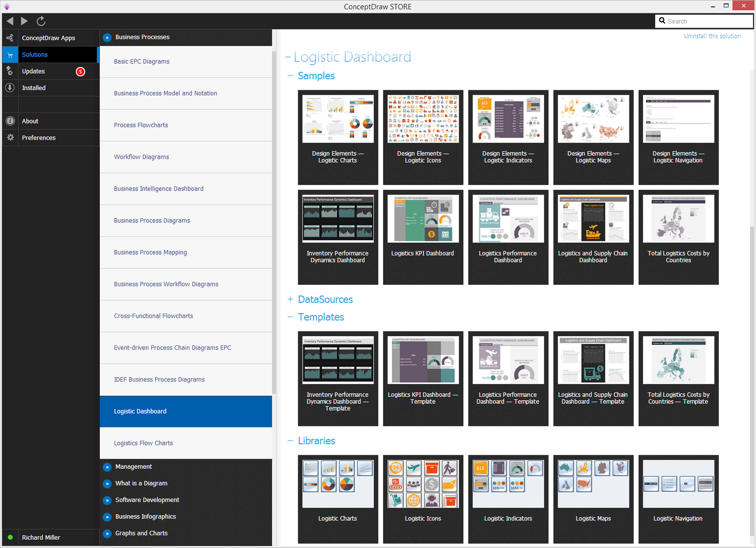Open the Logistics KPI Dashboard sample
Screen dimensions: 756x548
[x=423, y=237]
